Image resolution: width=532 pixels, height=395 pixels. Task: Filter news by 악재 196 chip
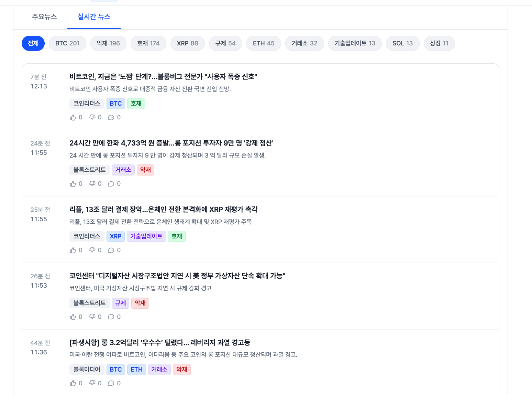[108, 43]
